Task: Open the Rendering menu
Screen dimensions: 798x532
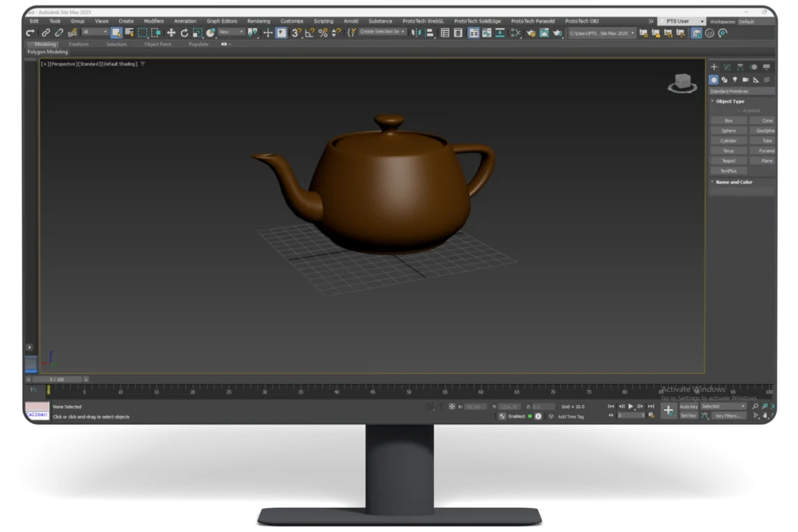Action: pos(259,21)
